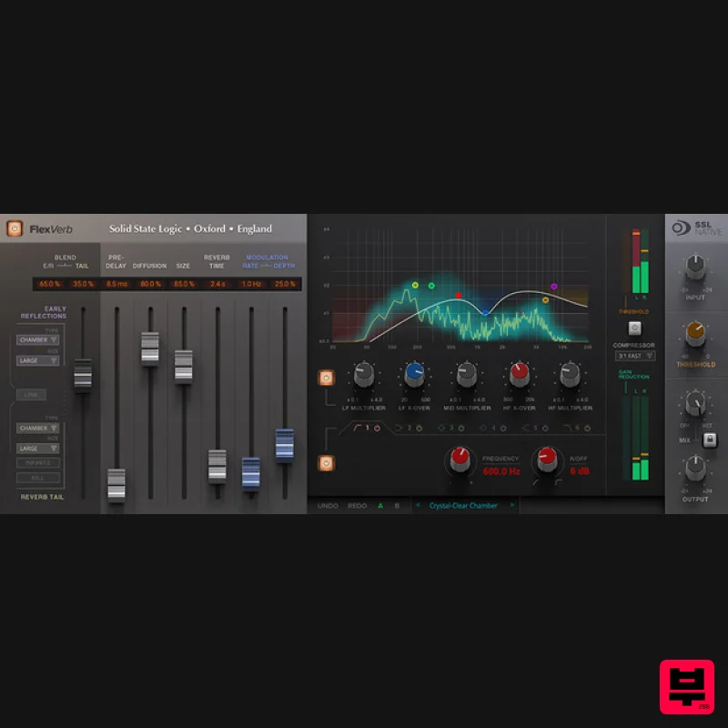This screenshot has height=728, width=728.
Task: Click the Link button under Early Reflections
Action: pos(32,393)
